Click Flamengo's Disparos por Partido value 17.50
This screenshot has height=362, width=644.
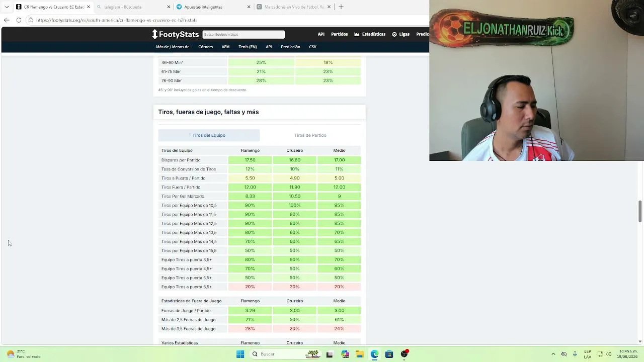point(250,160)
